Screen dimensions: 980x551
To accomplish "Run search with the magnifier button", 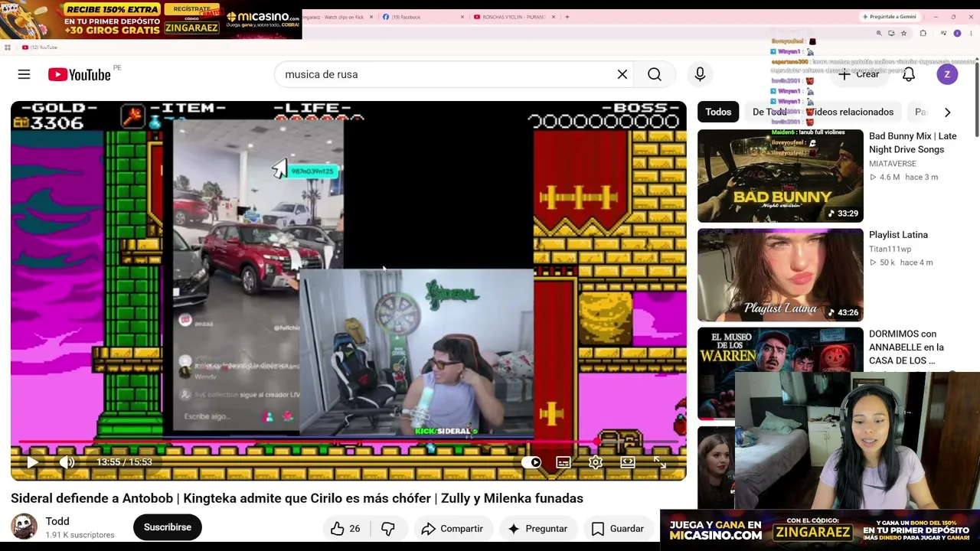I will [x=655, y=74].
